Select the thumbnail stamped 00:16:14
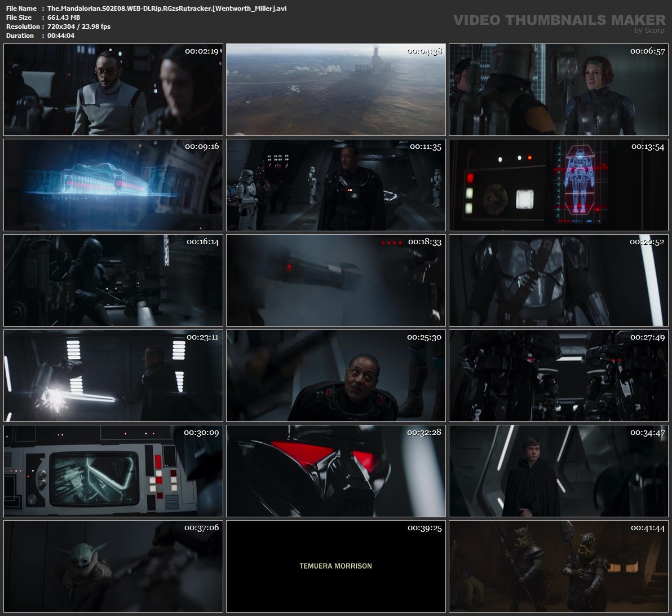 coord(113,280)
